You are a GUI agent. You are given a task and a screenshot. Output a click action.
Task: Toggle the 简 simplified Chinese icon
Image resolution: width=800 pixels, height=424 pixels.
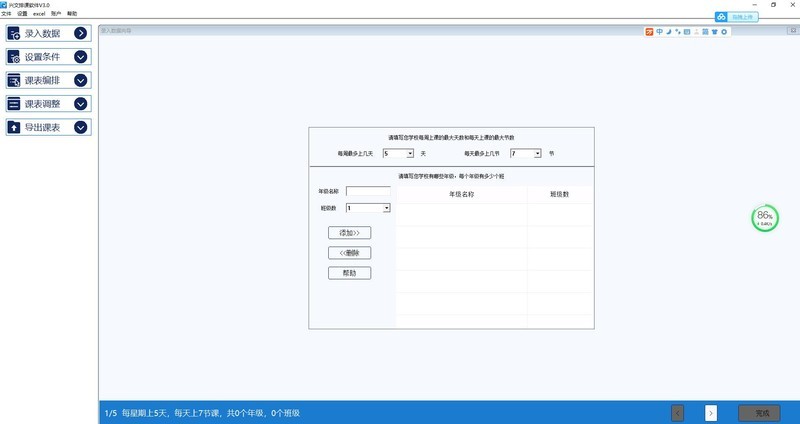tap(705, 32)
